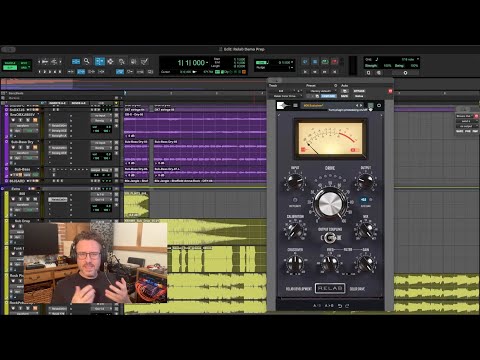Click A>B copy button at plugin bottom
Viewport: 480px width, 360px height.
point(329,306)
